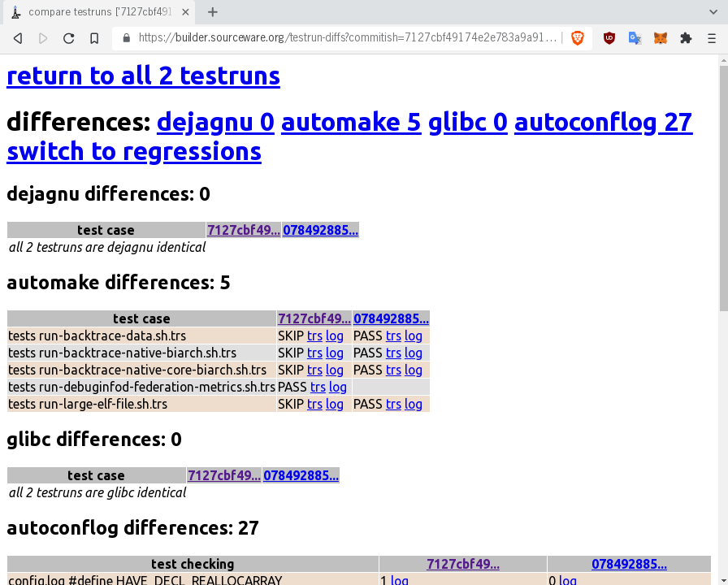Open the Google Translate extension icon
This screenshot has height=585, width=728.
[x=635, y=37]
